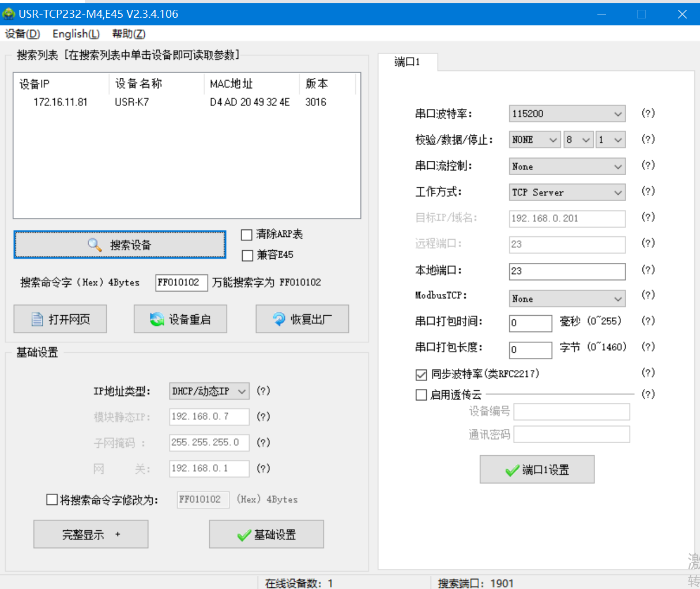The image size is (700, 589).
Task: Click the globe refresh icon on 设备重启
Action: pos(157,319)
